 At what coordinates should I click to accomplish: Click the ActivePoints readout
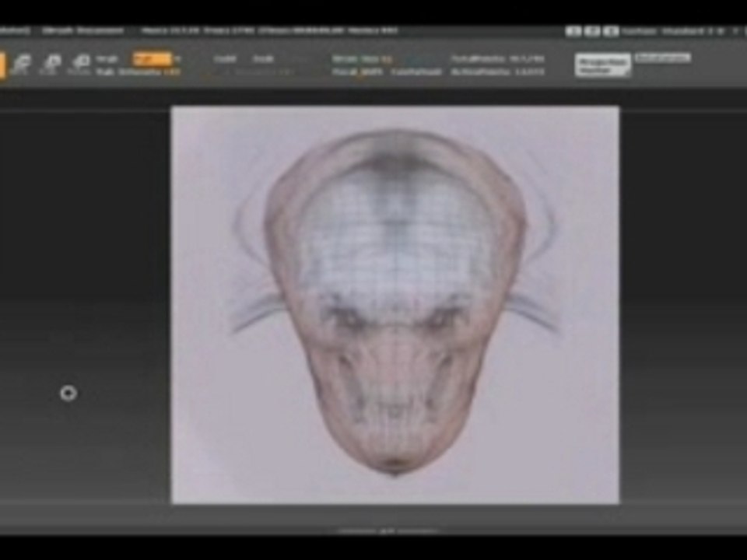pos(497,72)
